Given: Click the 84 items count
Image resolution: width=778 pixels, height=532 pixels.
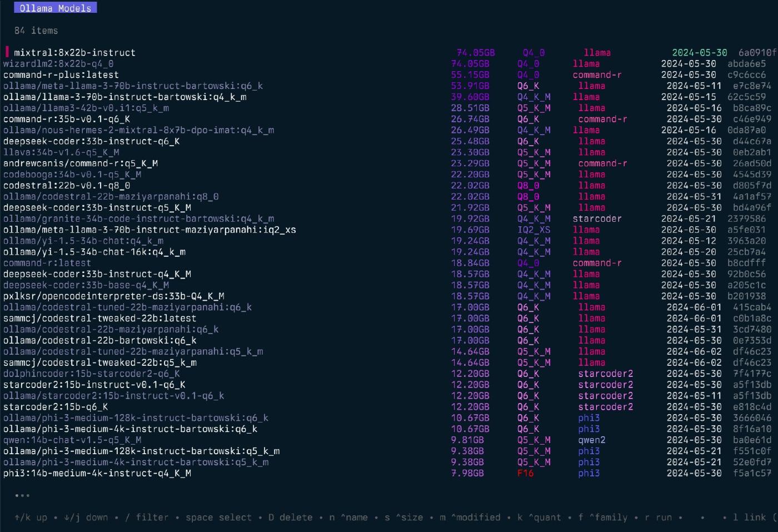Looking at the screenshot, I should (36, 31).
